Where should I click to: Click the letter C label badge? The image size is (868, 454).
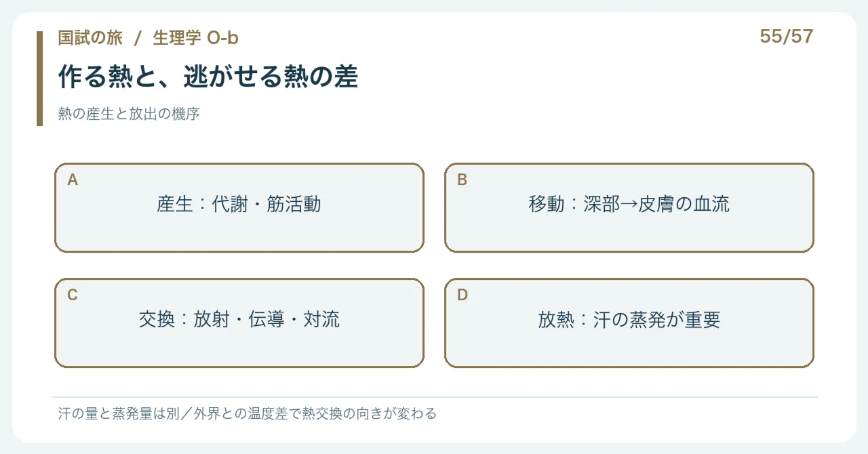pyautogui.click(x=73, y=295)
